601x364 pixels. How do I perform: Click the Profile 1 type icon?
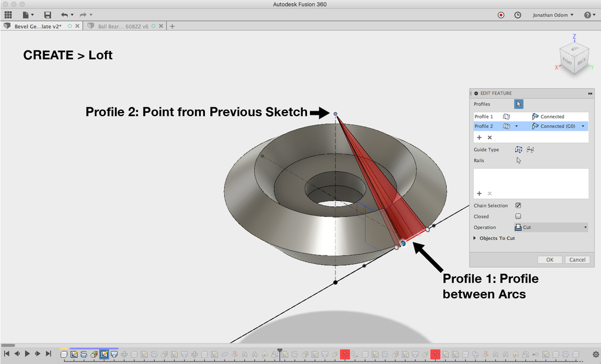click(x=507, y=117)
